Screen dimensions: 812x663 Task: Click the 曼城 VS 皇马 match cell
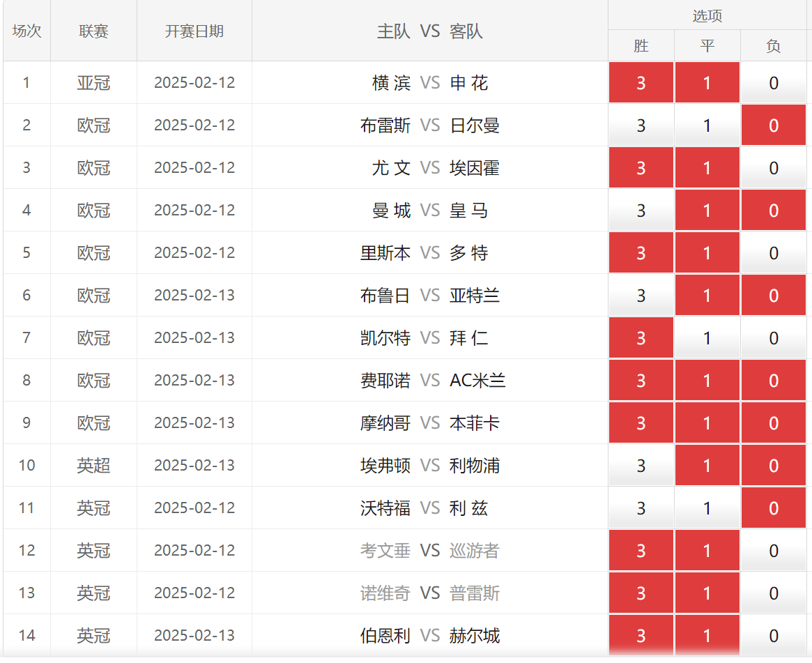tap(430, 210)
